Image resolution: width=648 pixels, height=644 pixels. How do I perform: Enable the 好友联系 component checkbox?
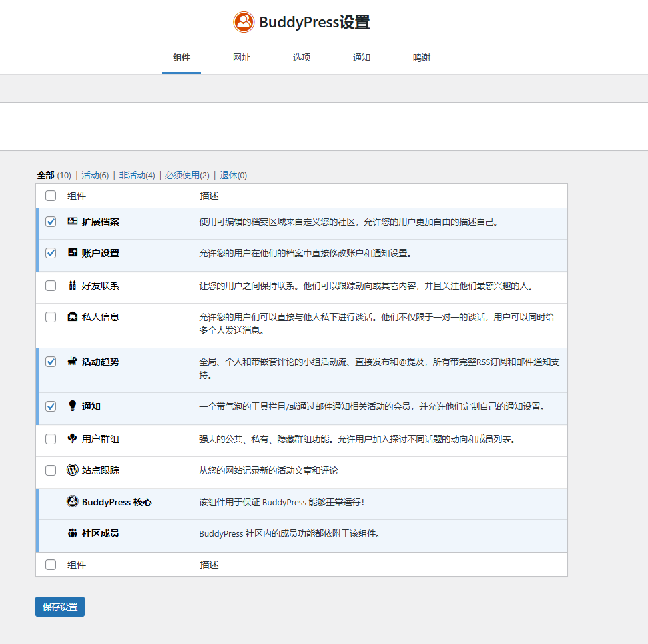tap(51, 286)
